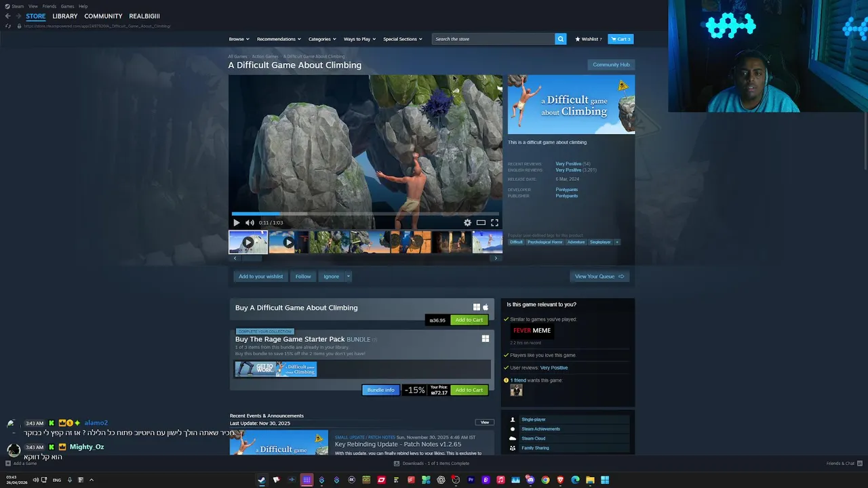Go forward with the browser forward arrow

click(18, 16)
